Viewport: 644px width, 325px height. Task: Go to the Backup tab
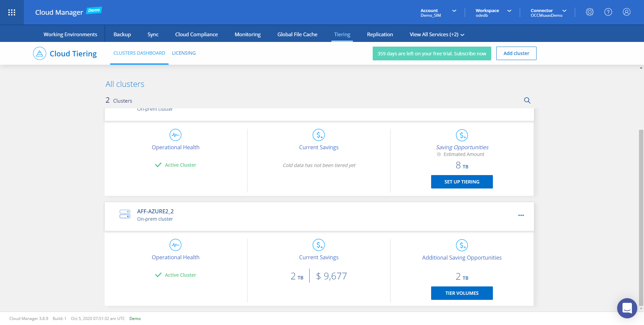click(x=122, y=35)
